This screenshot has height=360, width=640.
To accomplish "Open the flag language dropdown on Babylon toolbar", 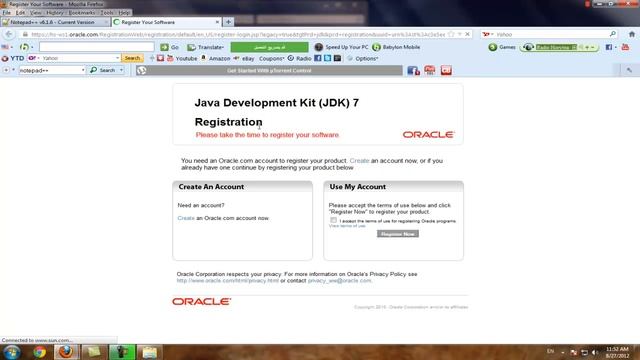I will pyautogui.click(x=12, y=47).
